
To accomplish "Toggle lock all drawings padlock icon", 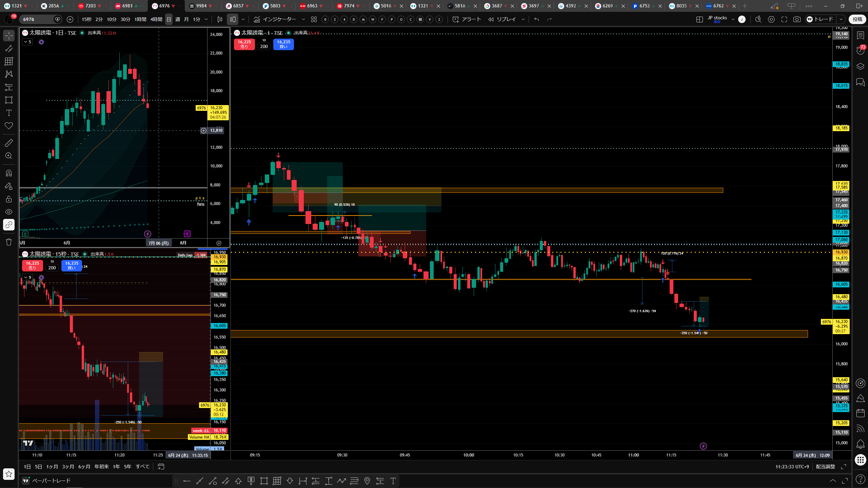I will coord(9,199).
